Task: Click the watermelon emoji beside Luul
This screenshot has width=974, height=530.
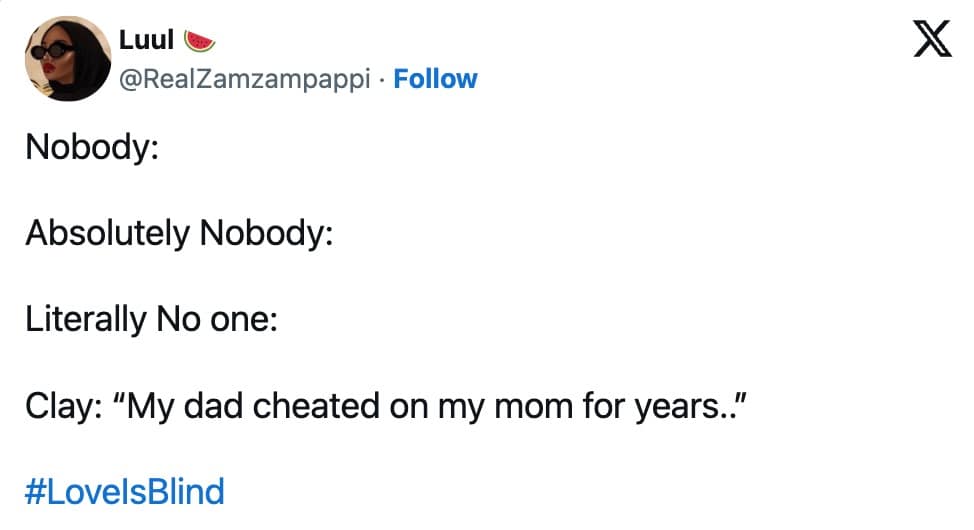Action: (x=200, y=41)
